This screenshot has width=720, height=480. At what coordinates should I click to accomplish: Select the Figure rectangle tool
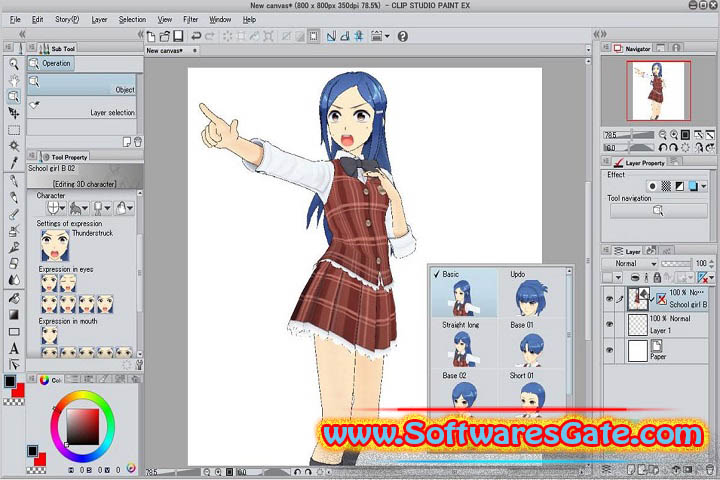pos(14,332)
